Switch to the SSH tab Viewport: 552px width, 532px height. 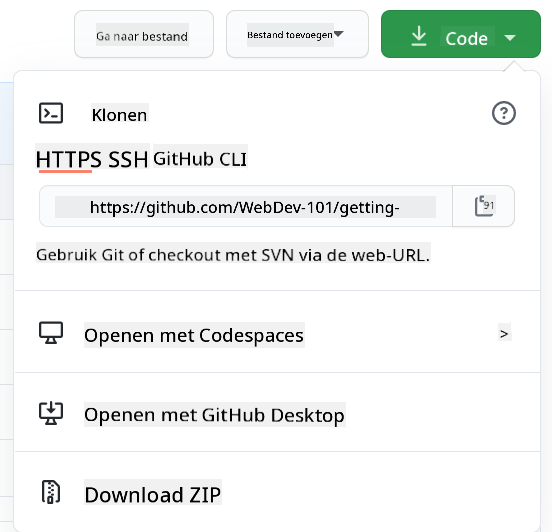128,159
